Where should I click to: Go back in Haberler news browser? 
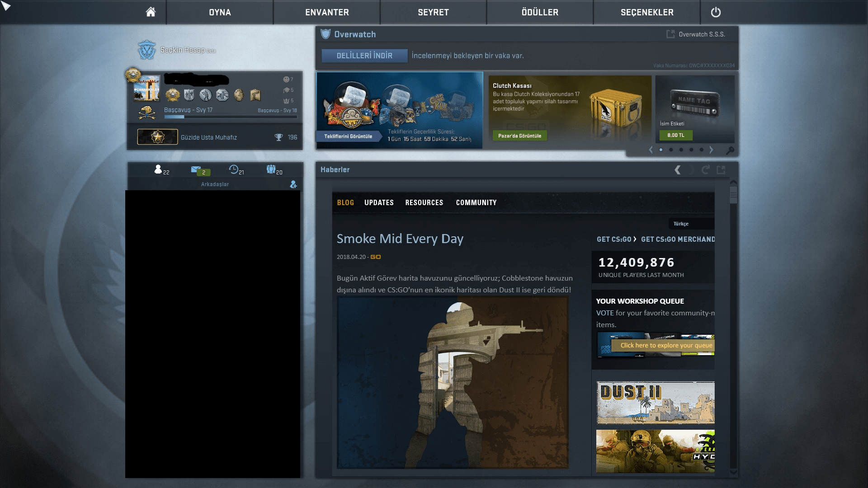(x=677, y=170)
